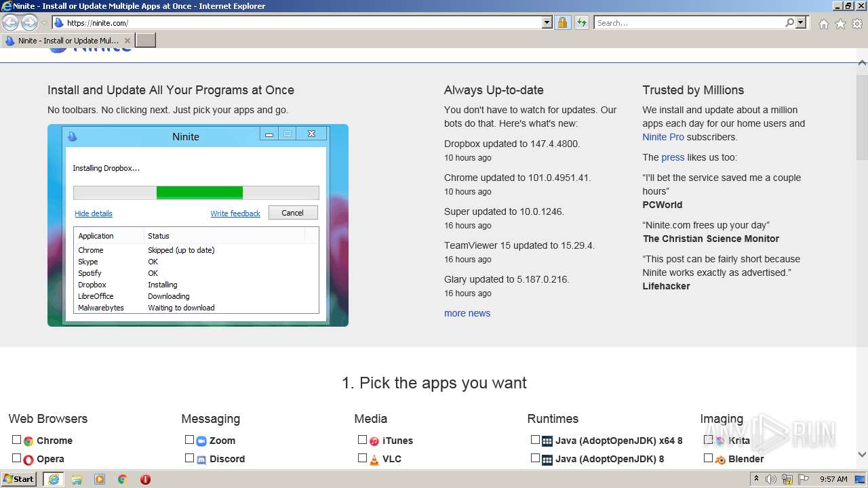The width and height of the screenshot is (868, 488).
Task: Show hidden tray icons arrow
Action: (756, 479)
